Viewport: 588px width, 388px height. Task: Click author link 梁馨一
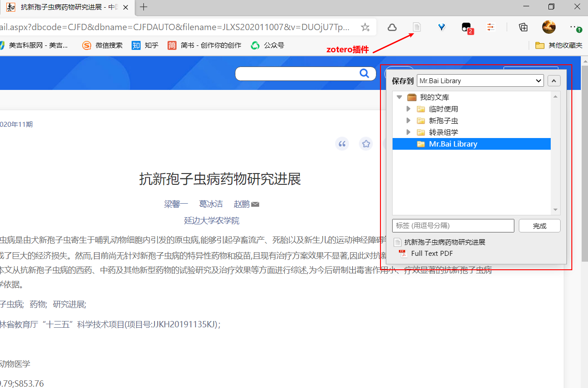pos(176,204)
